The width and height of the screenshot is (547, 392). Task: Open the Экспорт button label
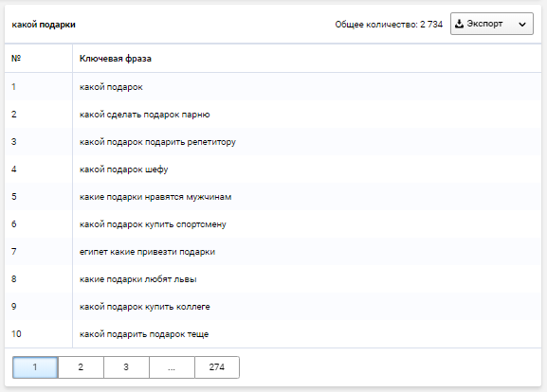pos(484,24)
